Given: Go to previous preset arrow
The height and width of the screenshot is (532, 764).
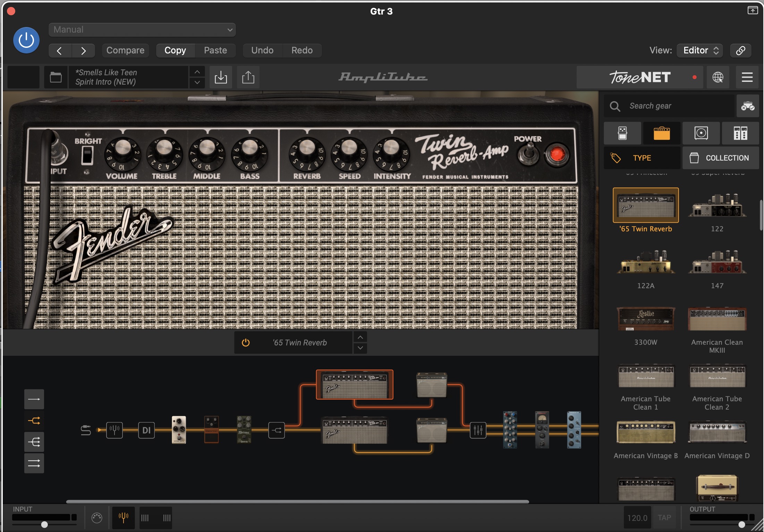Looking at the screenshot, I should tap(60, 51).
